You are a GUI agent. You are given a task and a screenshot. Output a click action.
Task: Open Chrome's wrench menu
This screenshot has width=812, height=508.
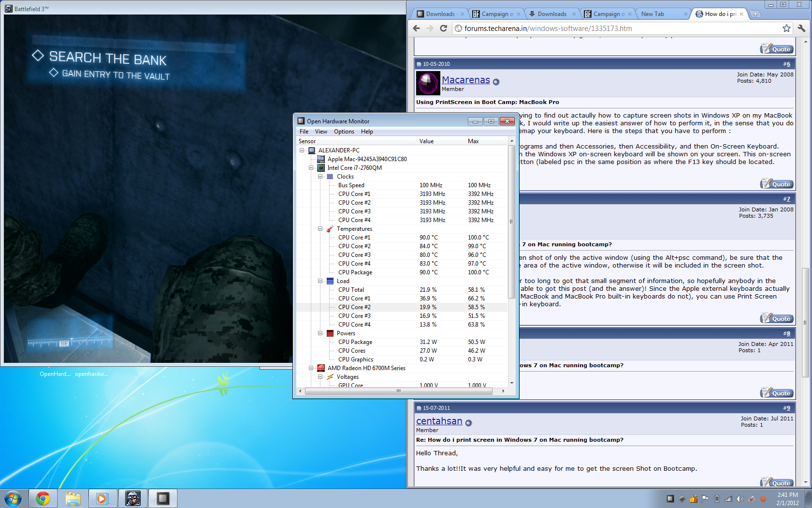pyautogui.click(x=801, y=29)
